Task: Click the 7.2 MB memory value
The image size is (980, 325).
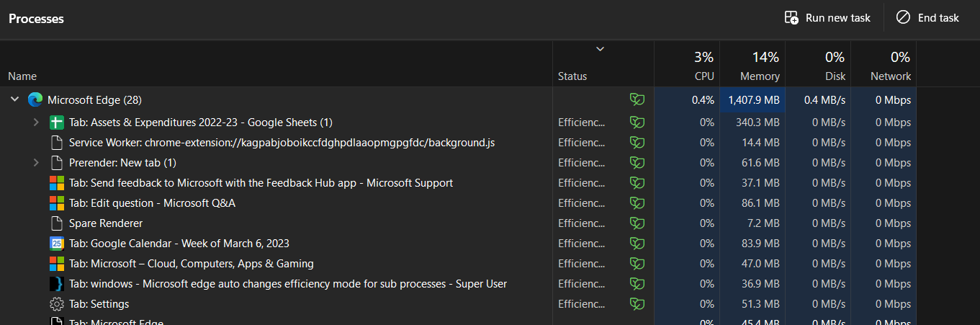Action: click(x=764, y=223)
